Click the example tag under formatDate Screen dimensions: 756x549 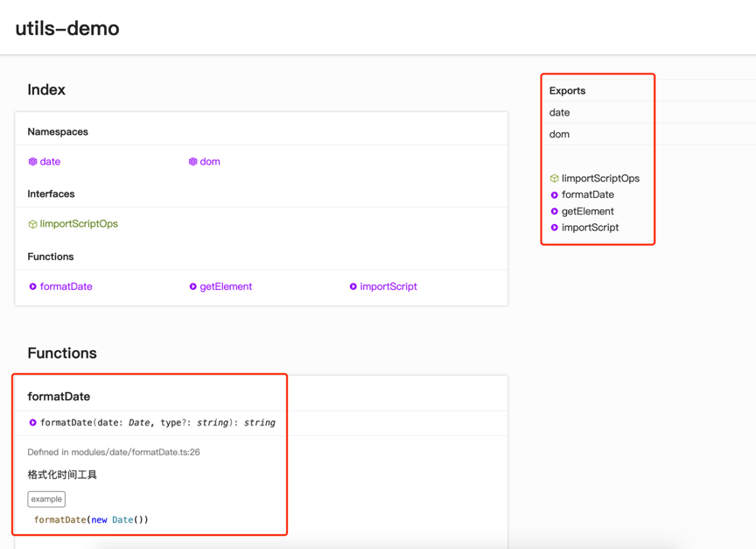tap(46, 499)
